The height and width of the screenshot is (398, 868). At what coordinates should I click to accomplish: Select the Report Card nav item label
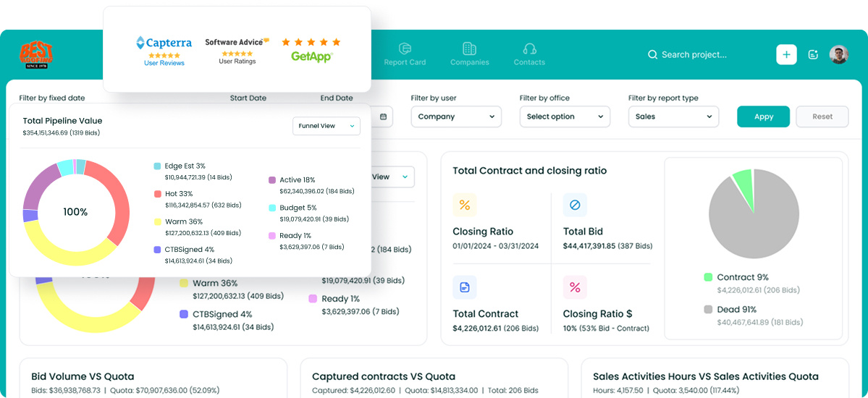(405, 62)
